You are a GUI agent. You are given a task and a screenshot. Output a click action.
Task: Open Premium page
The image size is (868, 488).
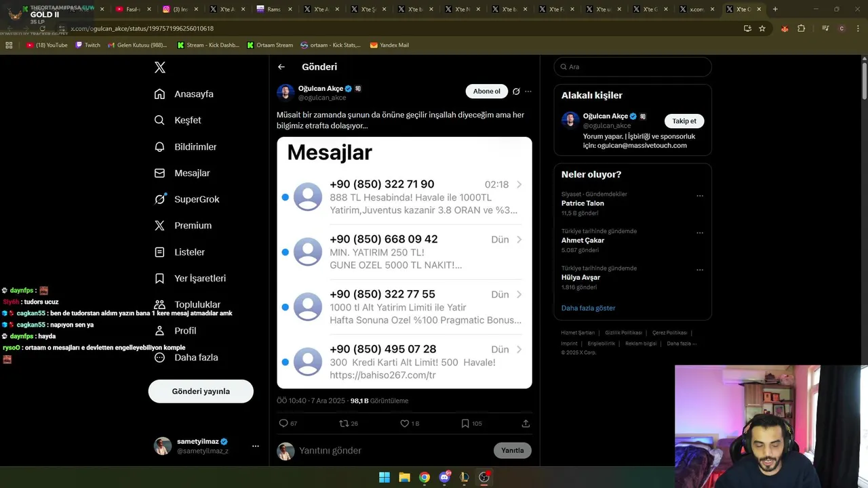183,226
